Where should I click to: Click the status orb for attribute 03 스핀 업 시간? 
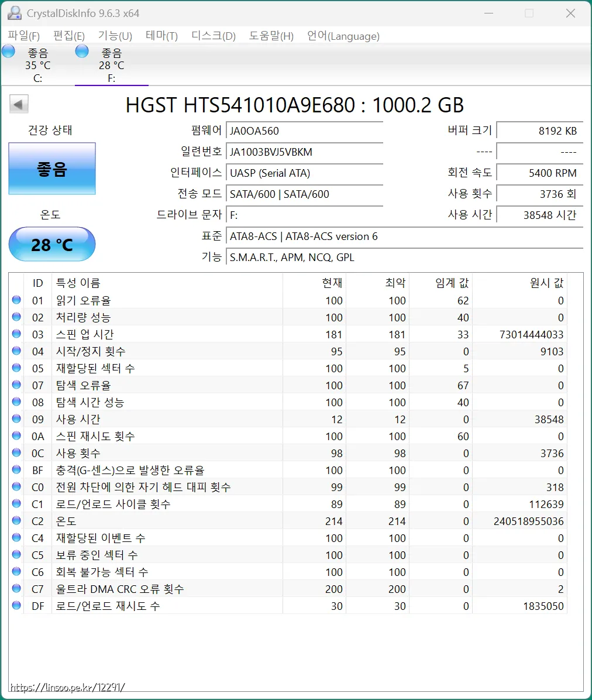point(16,334)
